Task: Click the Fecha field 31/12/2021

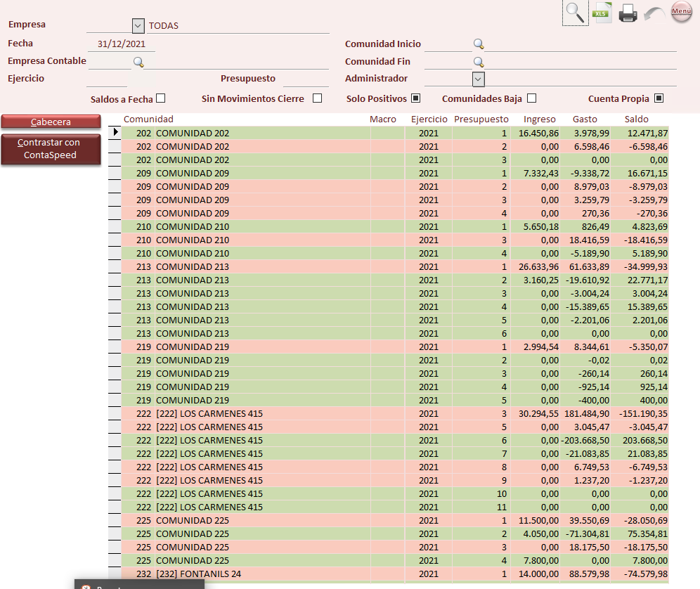Action: [x=122, y=44]
